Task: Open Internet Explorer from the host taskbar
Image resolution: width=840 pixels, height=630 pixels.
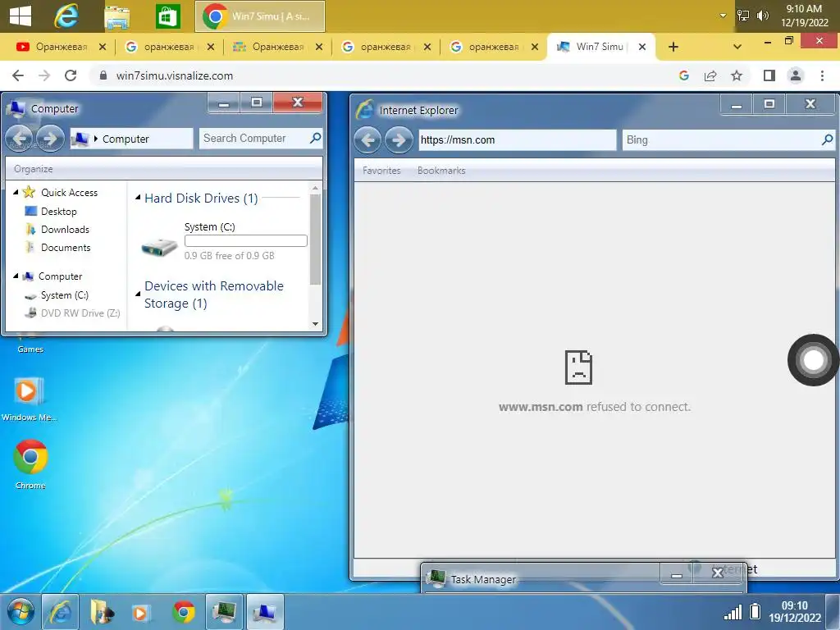Action: (66, 16)
